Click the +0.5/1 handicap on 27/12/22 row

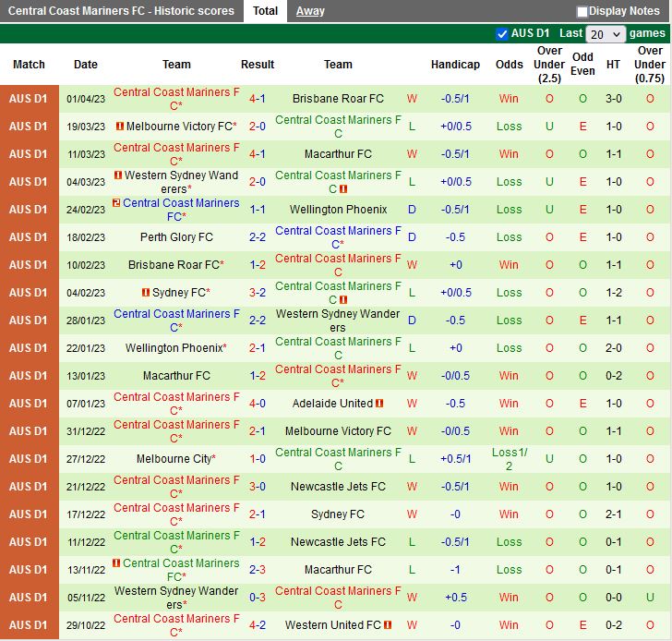(455, 459)
